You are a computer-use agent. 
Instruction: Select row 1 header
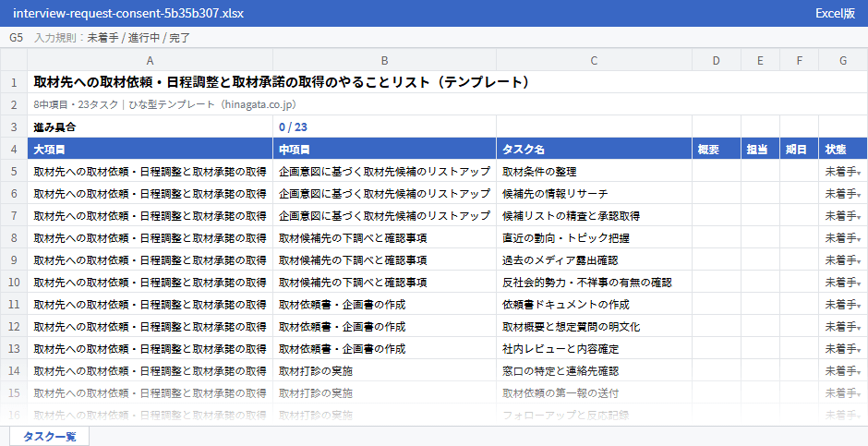tap(14, 82)
